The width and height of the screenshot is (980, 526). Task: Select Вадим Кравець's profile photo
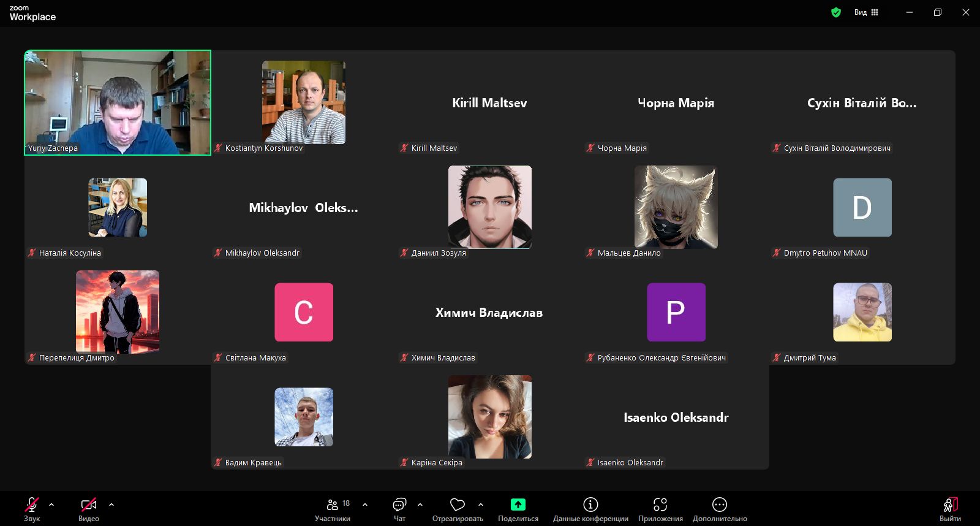pyautogui.click(x=304, y=417)
